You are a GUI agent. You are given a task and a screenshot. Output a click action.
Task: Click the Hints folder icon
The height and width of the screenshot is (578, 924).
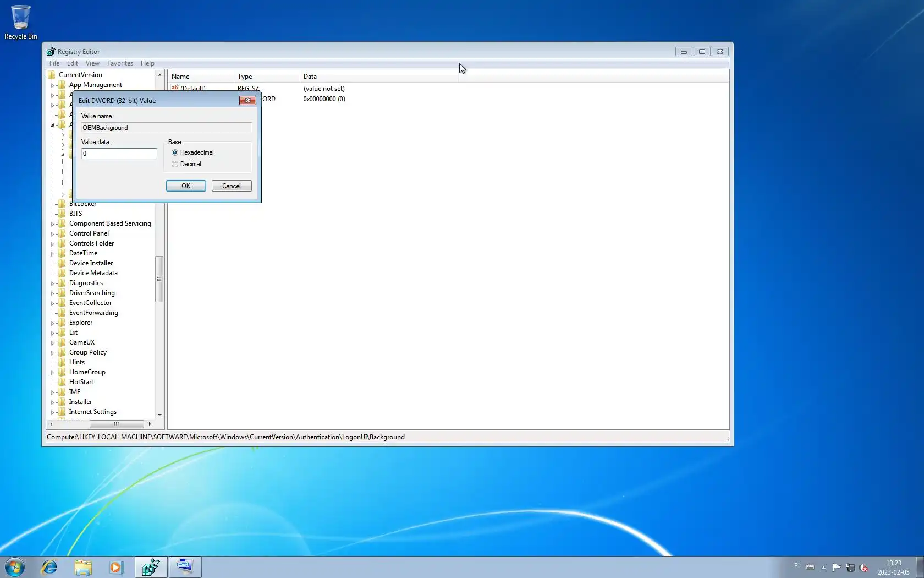coord(62,362)
